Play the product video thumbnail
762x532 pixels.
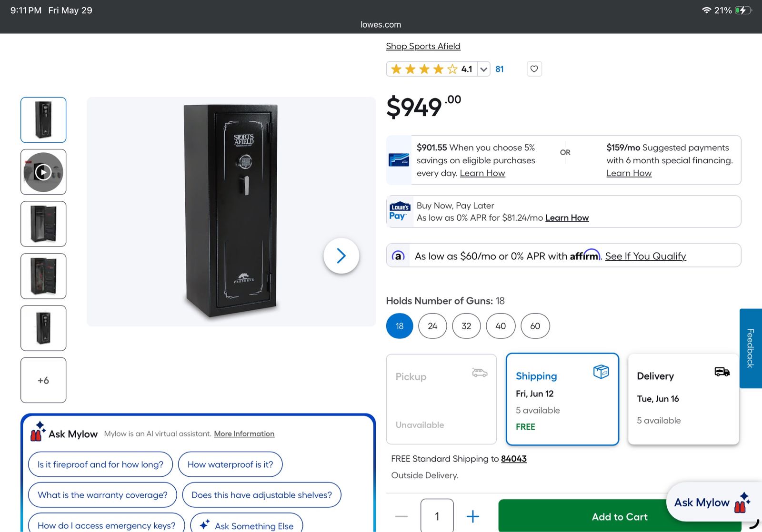tap(43, 172)
